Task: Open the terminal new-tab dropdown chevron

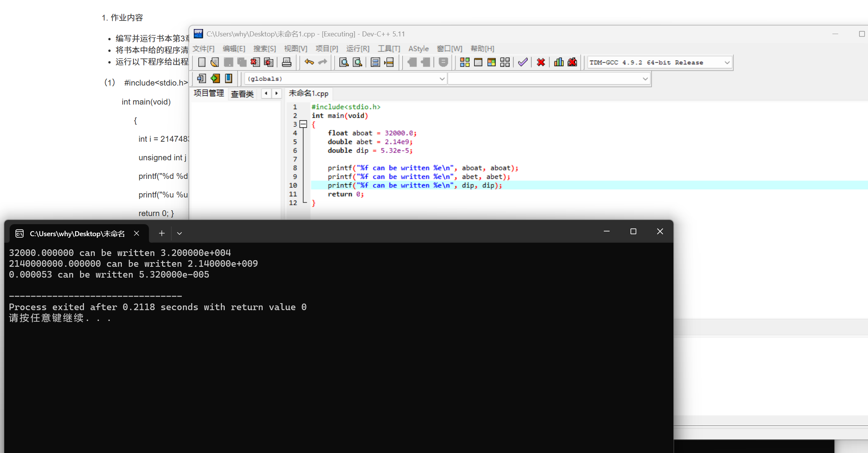Action: click(x=179, y=233)
